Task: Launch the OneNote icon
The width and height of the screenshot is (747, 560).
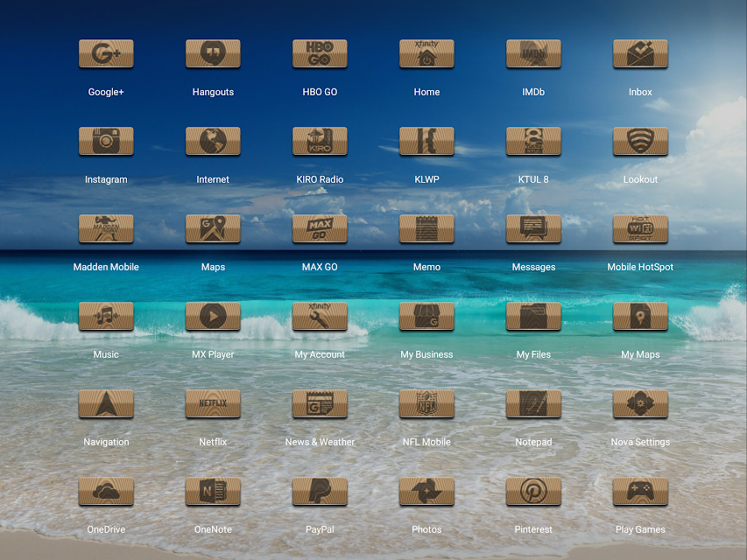Action: click(x=213, y=492)
